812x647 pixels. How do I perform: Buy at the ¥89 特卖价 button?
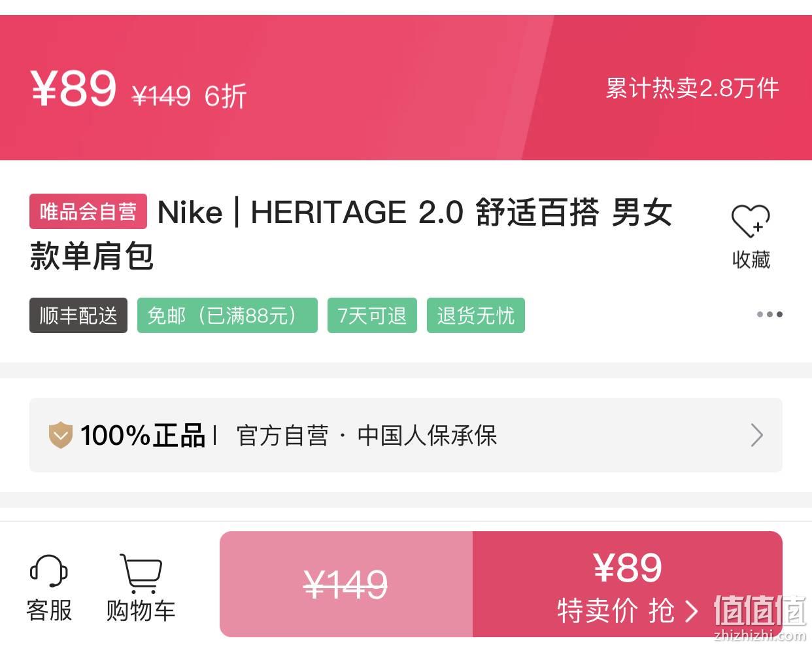coord(628,584)
